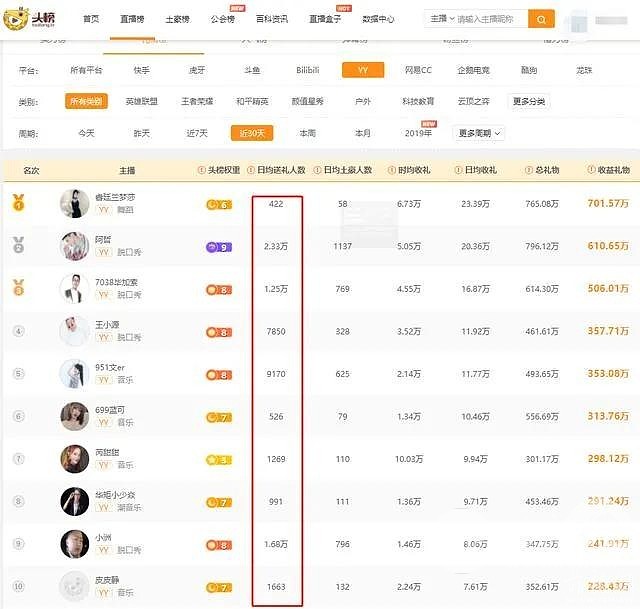Choose 王者荣耀 category filter

point(197,101)
